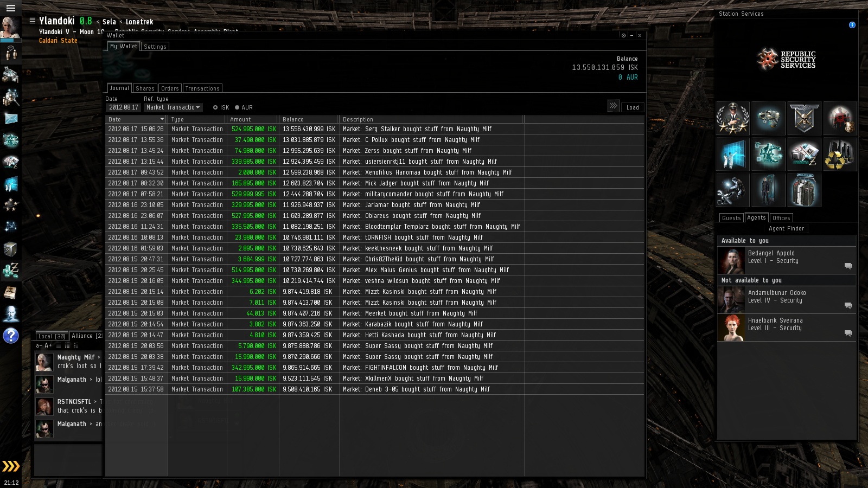Open Bedangel Appold's agent portrait

point(731,261)
